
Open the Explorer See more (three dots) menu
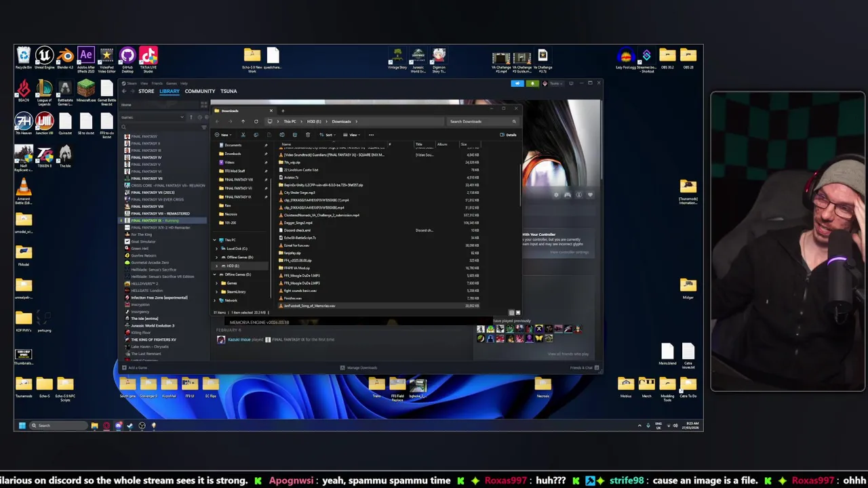pos(371,135)
